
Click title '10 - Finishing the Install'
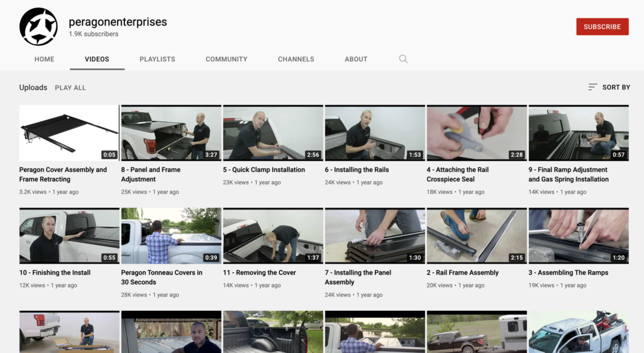point(55,272)
